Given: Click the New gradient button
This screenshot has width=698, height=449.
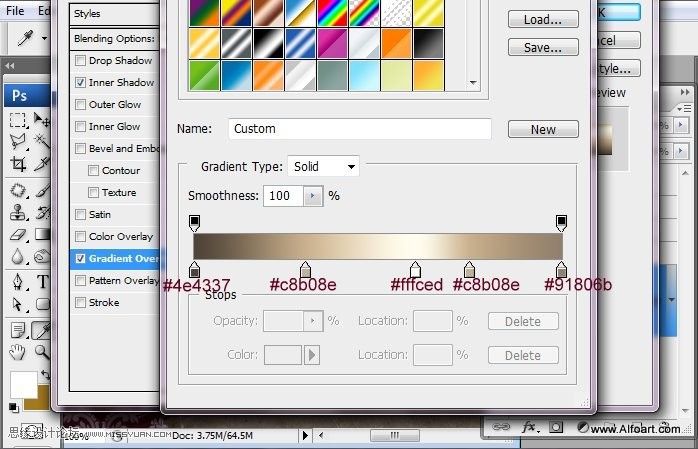Looking at the screenshot, I should (543, 129).
